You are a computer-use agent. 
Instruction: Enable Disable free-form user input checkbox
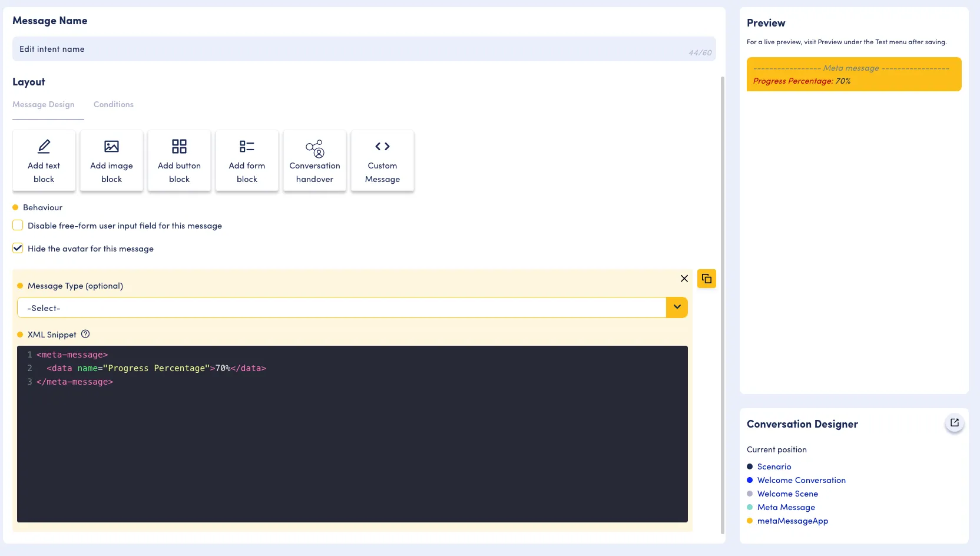coord(18,225)
